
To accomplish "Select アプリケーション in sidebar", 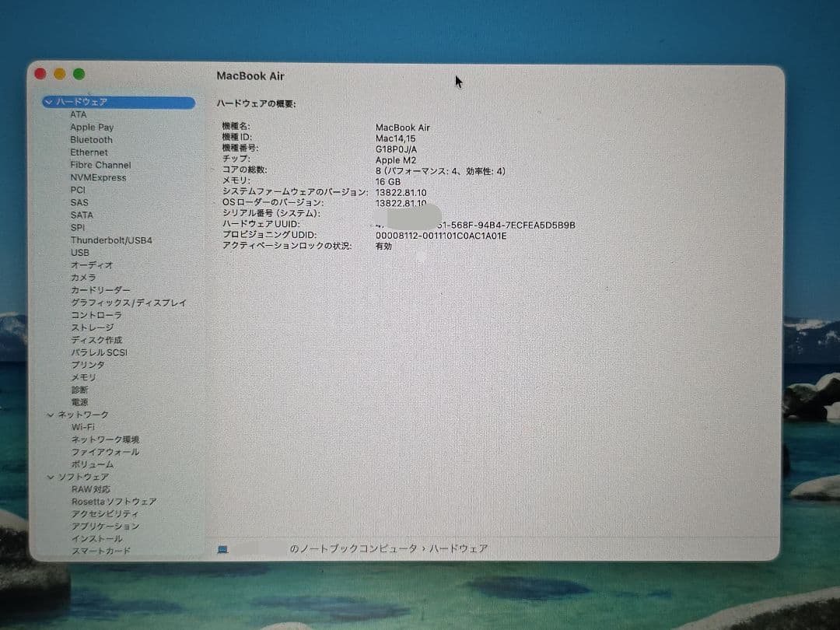I will click(105, 527).
